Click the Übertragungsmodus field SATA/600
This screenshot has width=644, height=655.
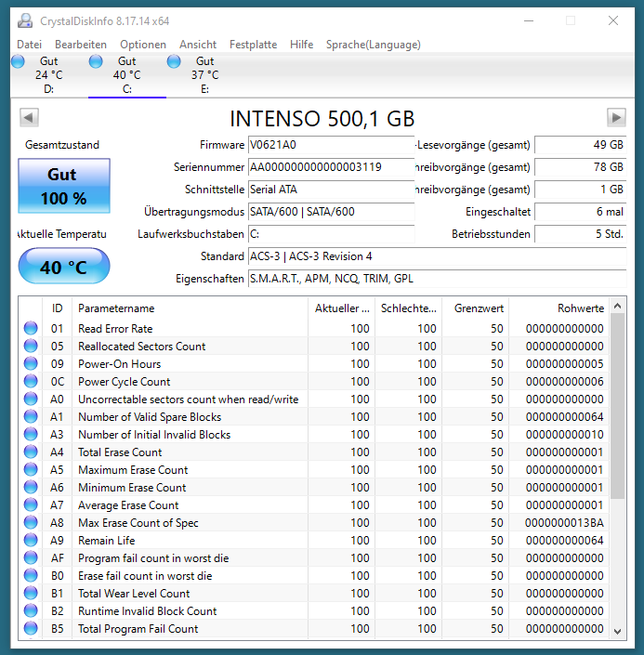[x=331, y=212]
